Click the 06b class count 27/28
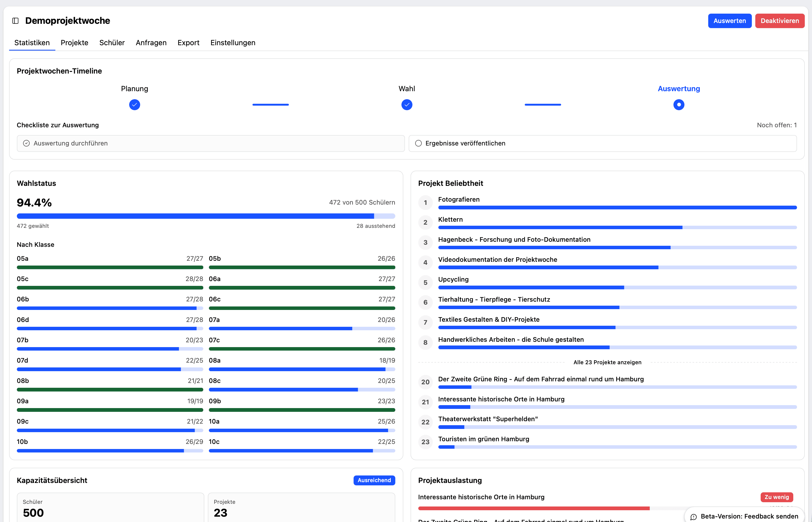The width and height of the screenshot is (812, 522). click(195, 299)
